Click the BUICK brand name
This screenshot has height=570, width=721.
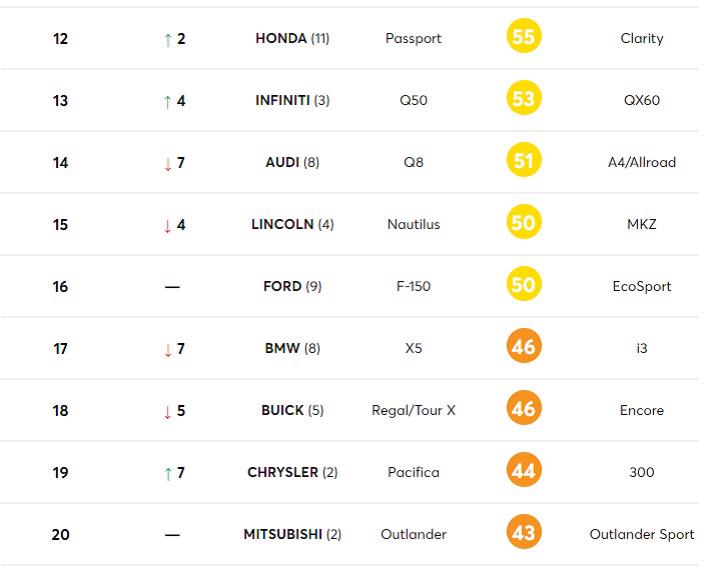(x=282, y=410)
